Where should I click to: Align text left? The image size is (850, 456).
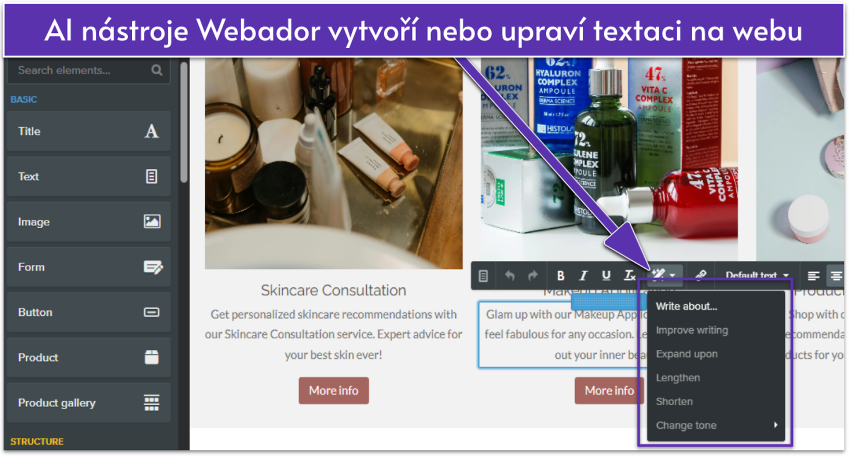[813, 276]
